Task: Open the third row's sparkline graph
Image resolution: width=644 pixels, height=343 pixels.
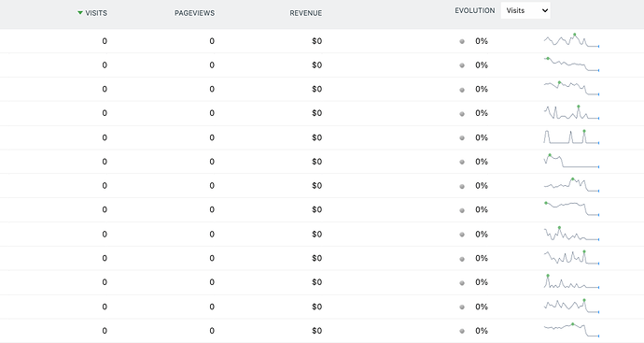Action: 571,89
